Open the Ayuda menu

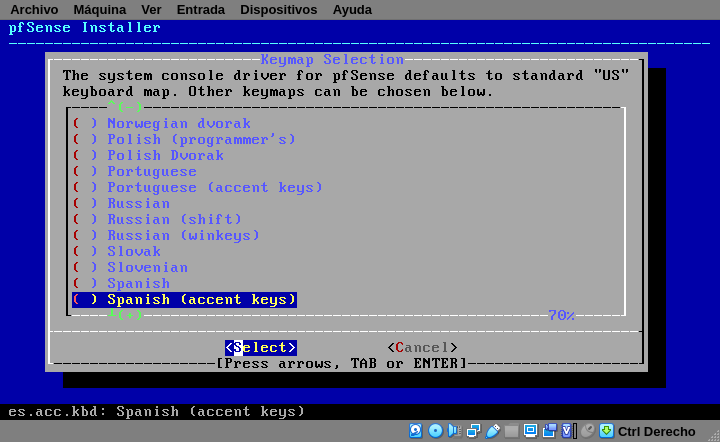(352, 10)
